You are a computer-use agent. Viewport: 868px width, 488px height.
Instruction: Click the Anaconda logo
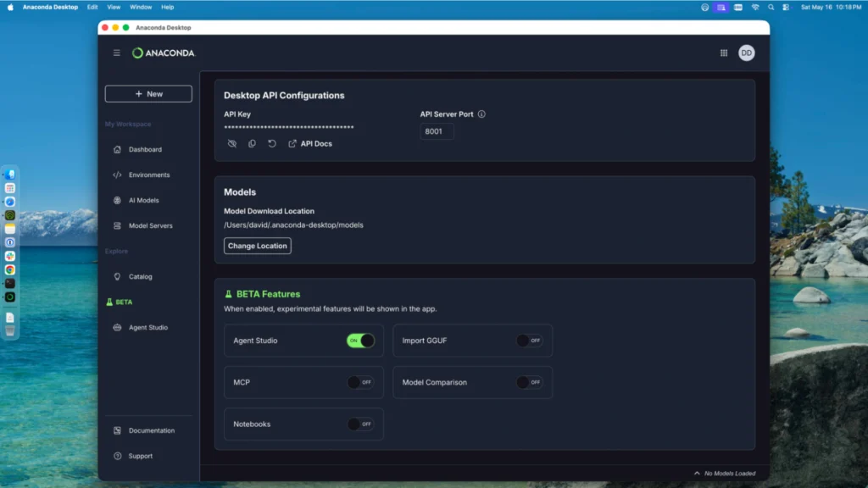(164, 53)
